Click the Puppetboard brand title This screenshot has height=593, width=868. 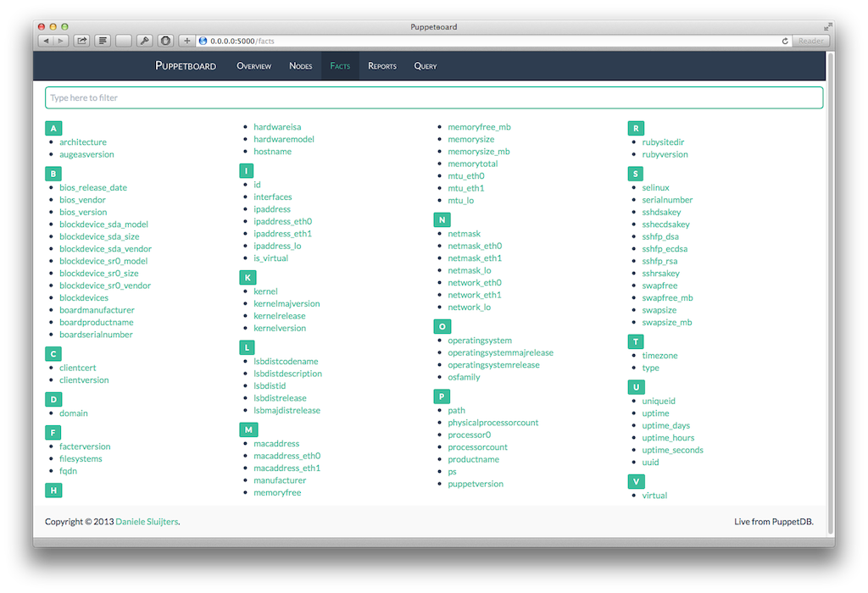186,66
